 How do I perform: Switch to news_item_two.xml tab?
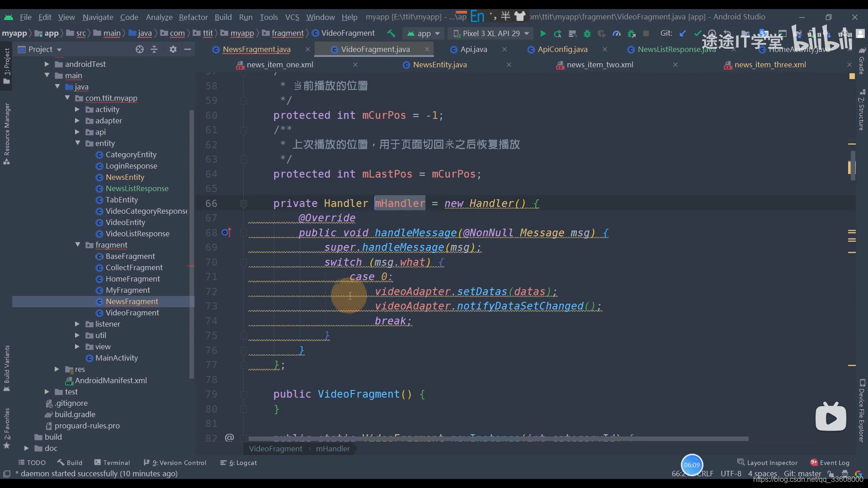coord(599,65)
